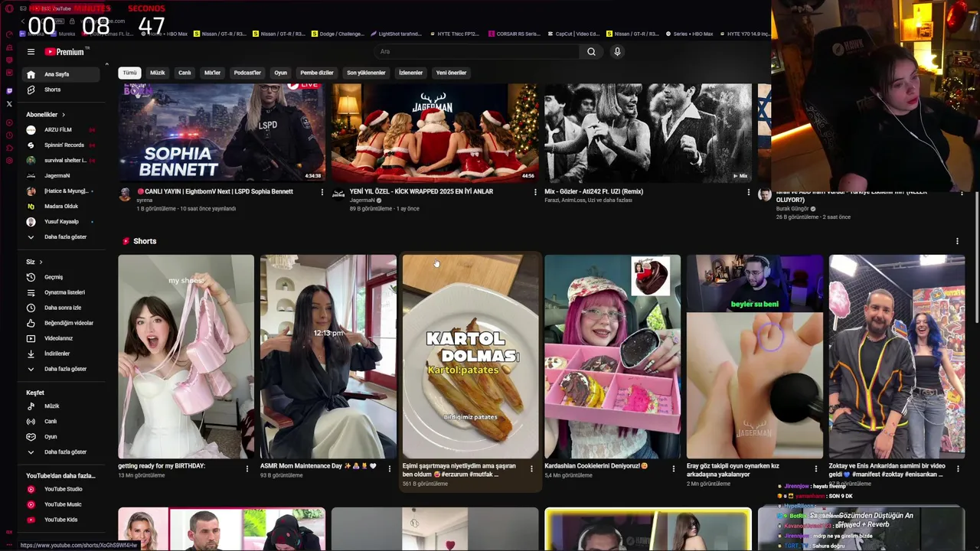Image resolution: width=980 pixels, height=551 pixels.
Task: Open Shorts from the sidebar
Action: click(x=61, y=90)
